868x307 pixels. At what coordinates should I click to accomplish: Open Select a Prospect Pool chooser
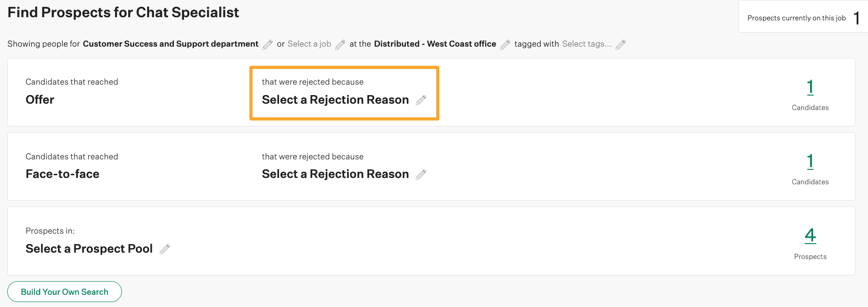coord(89,249)
